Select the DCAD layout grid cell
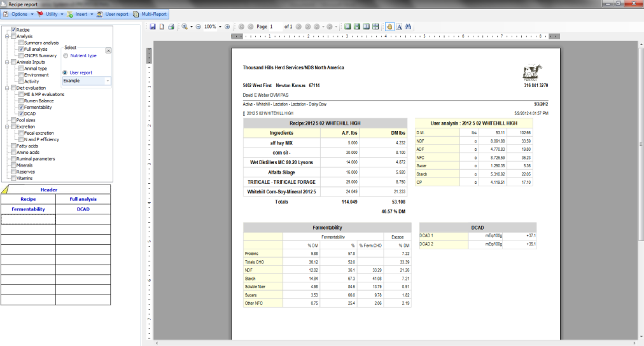Image resolution: width=644 pixels, height=346 pixels. click(83, 209)
